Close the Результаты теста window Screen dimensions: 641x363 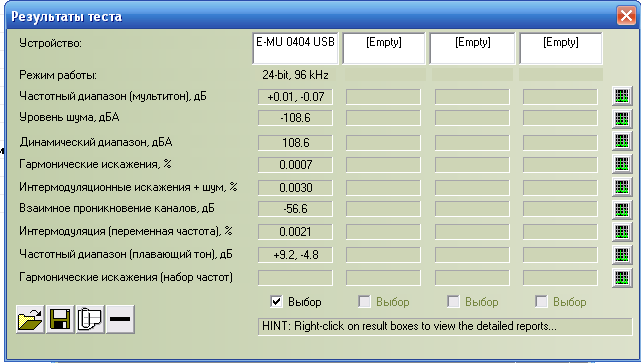tap(626, 16)
